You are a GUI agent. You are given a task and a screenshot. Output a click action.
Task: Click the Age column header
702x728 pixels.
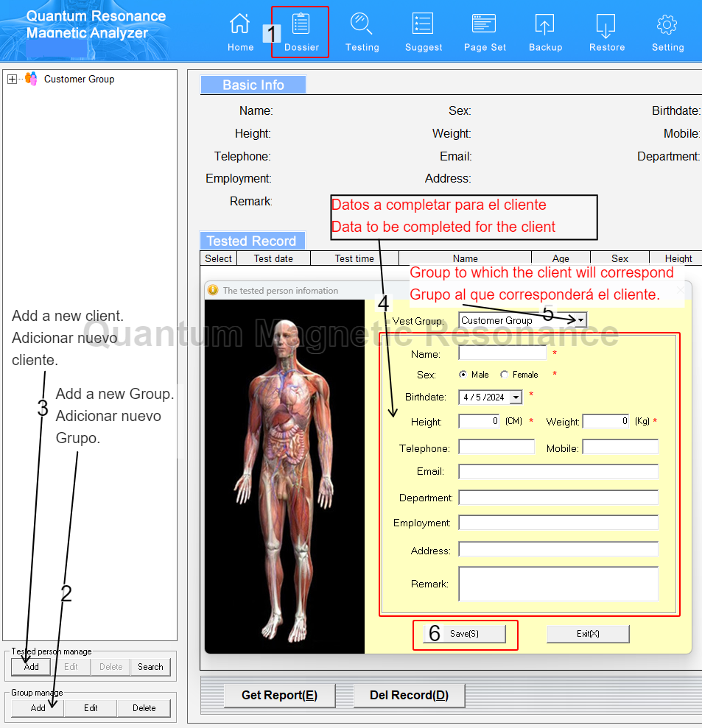[x=561, y=258]
